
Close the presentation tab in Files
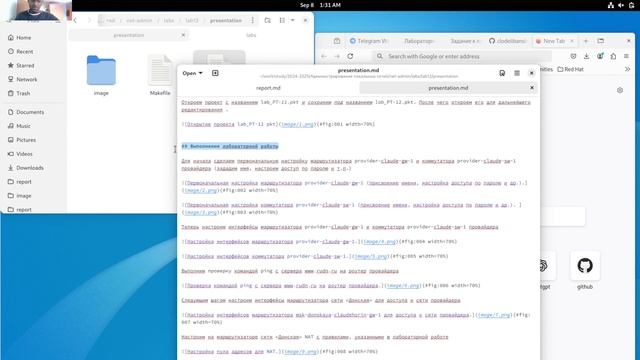[x=183, y=35]
